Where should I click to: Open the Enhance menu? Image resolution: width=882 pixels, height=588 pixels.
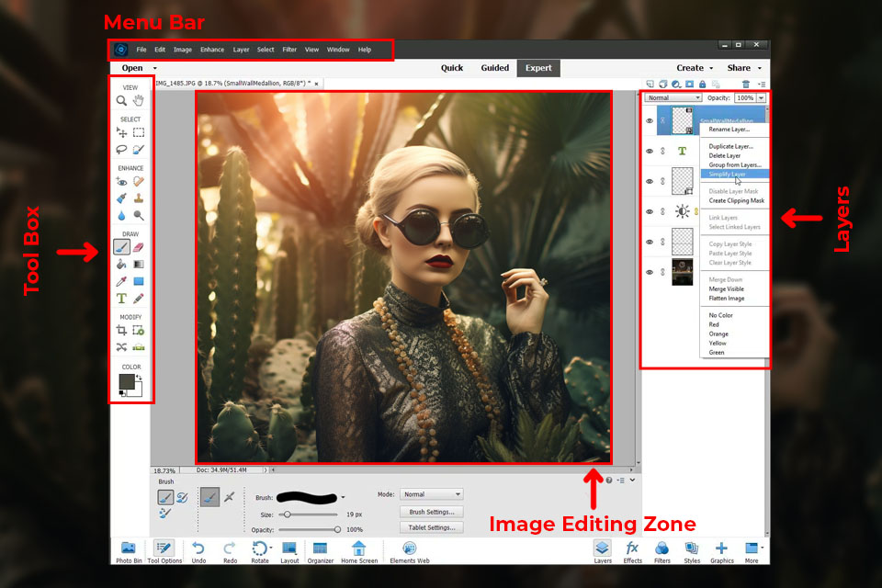(x=212, y=50)
